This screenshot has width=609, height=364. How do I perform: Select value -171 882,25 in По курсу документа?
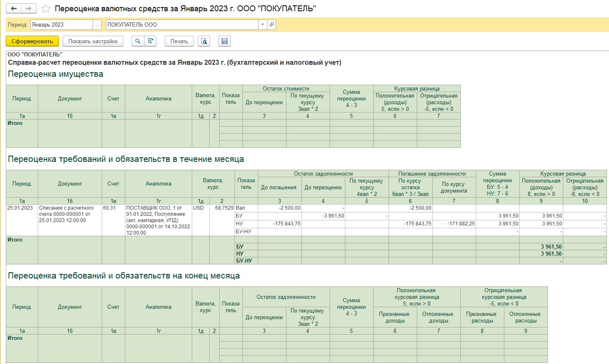[x=454, y=224]
